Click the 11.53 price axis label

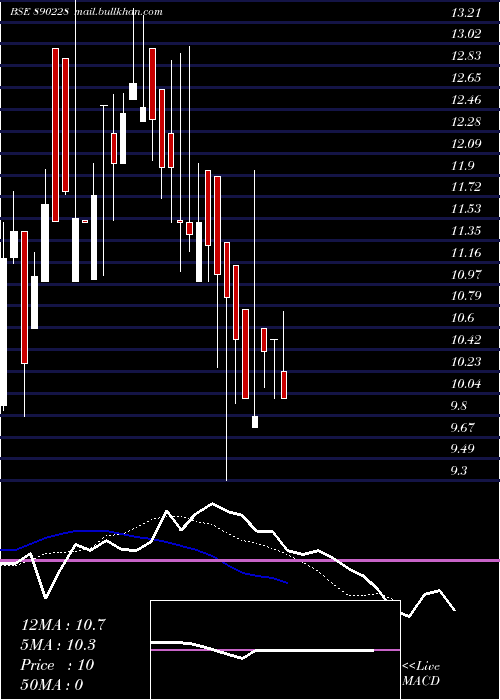tap(466, 209)
